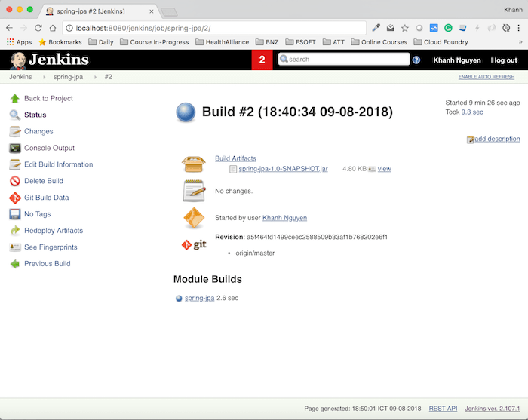Click the REST API footer link

coord(443,409)
